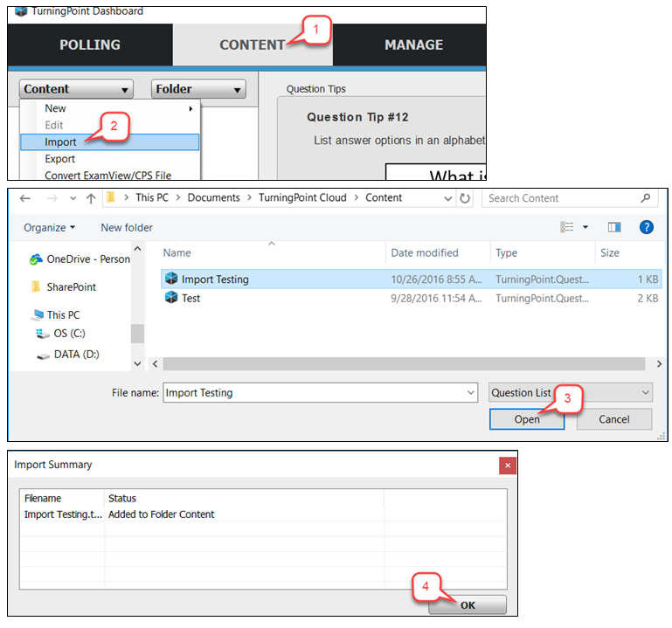
Task: Select the Import Testing file
Action: (x=412, y=279)
